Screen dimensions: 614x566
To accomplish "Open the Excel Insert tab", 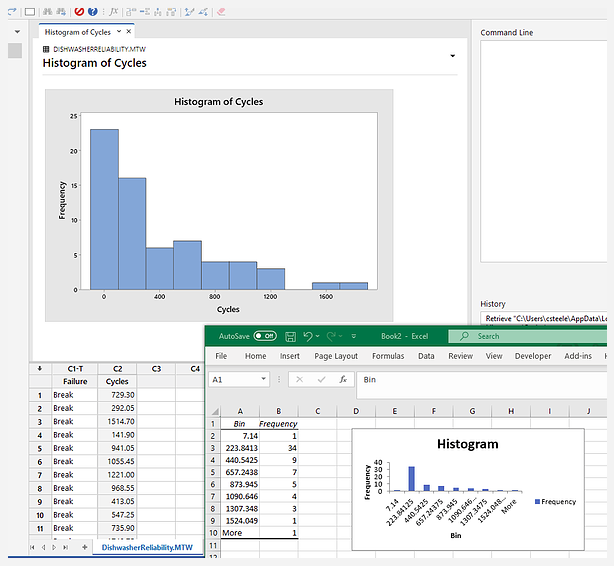I will (x=290, y=356).
